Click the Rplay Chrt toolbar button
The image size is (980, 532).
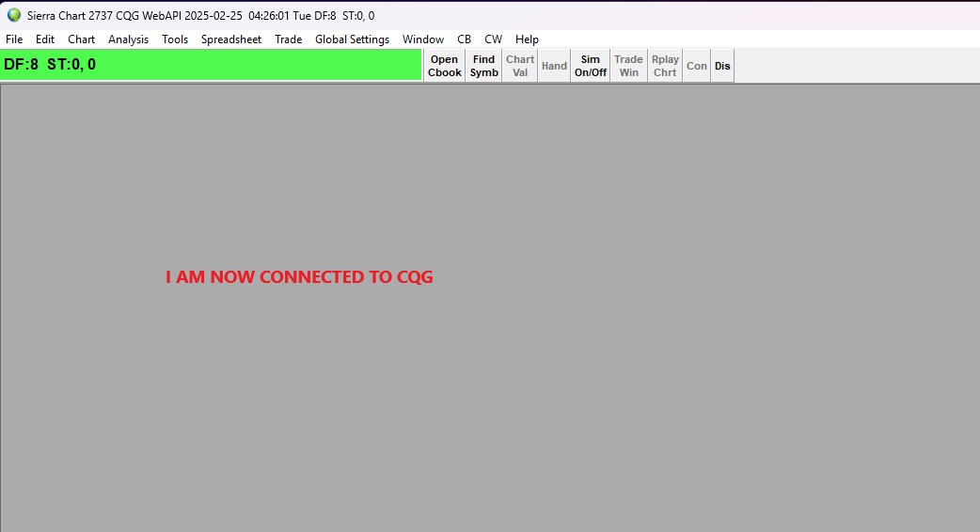tap(665, 66)
